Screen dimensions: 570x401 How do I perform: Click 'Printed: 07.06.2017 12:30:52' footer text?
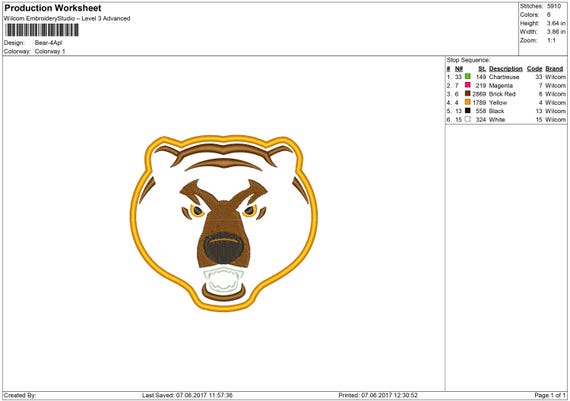point(378,395)
